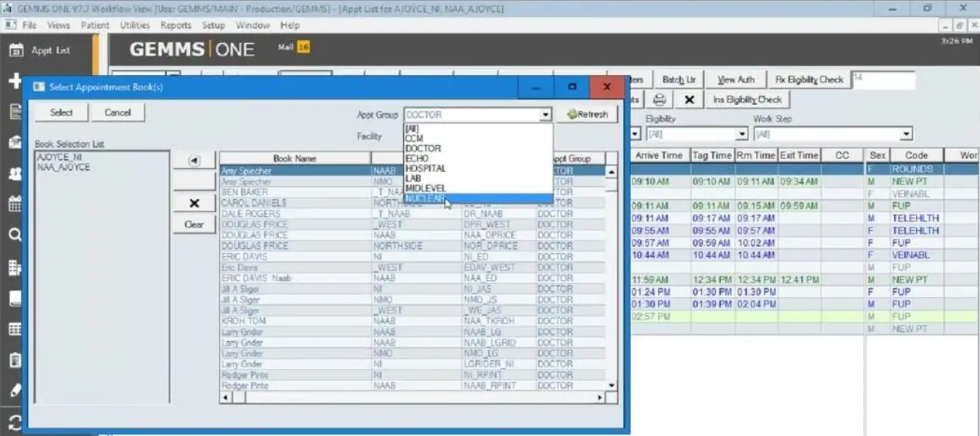Open the Appt List calendar icon in sidebar
Viewport: 980px width, 436px height.
pyautogui.click(x=15, y=50)
